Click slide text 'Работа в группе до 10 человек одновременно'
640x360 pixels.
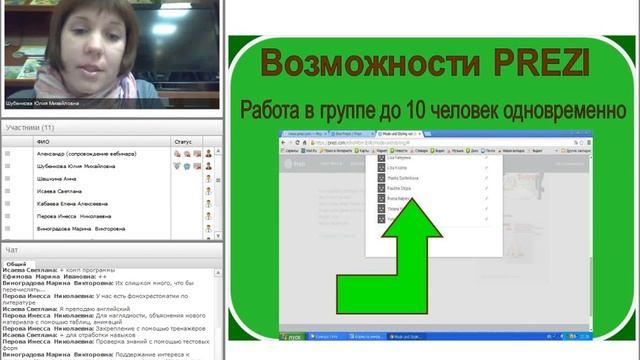433,110
